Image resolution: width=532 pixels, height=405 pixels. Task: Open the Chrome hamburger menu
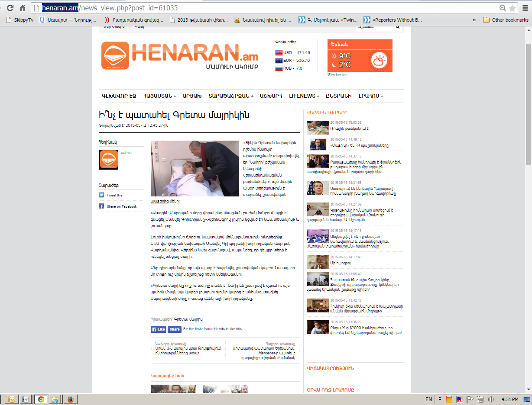[525, 8]
